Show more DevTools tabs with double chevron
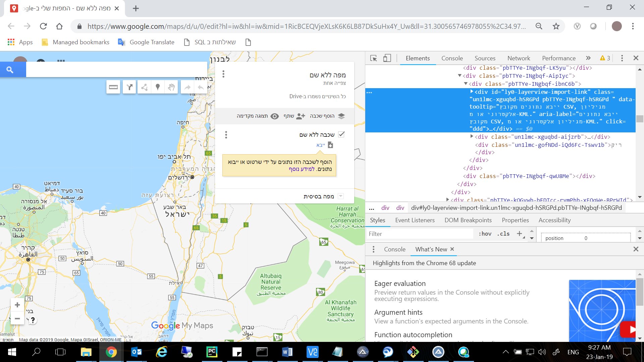The height and width of the screenshot is (362, 644). [x=588, y=58]
